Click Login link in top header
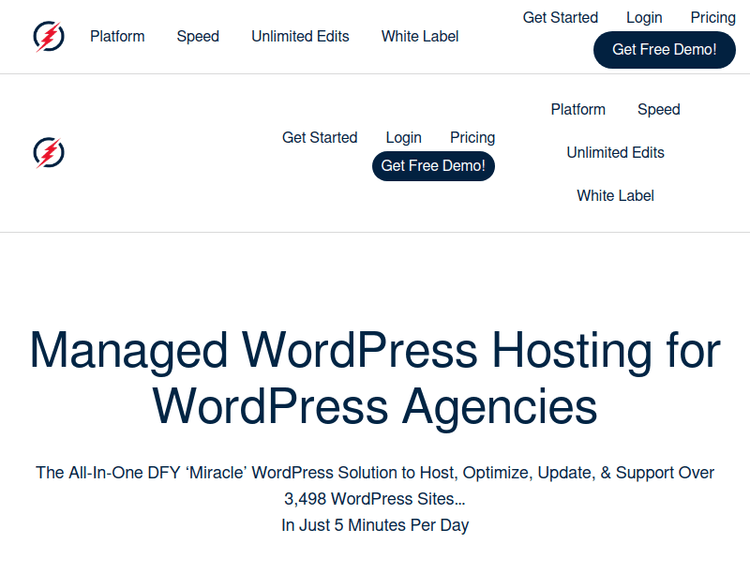Viewport: 750px width, 563px height. click(x=644, y=18)
